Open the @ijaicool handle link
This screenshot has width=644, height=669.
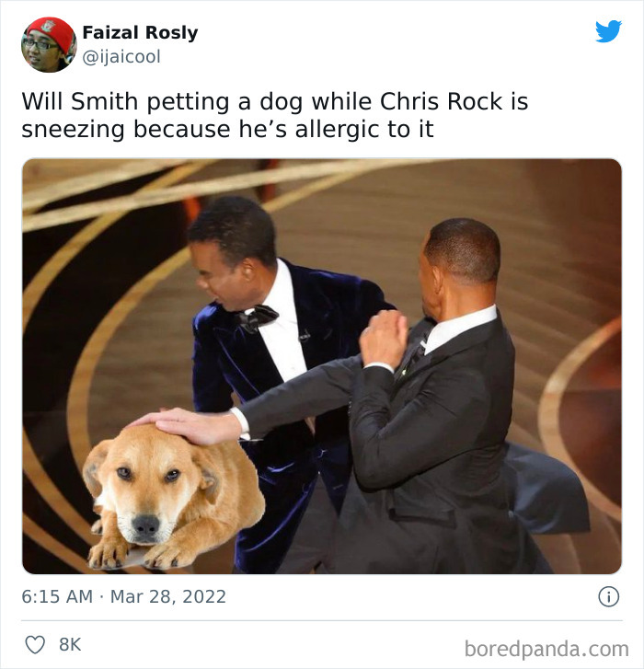pos(121,57)
